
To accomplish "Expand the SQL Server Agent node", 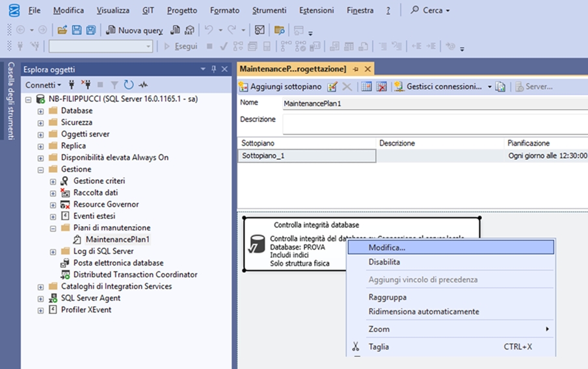I will coord(41,298).
